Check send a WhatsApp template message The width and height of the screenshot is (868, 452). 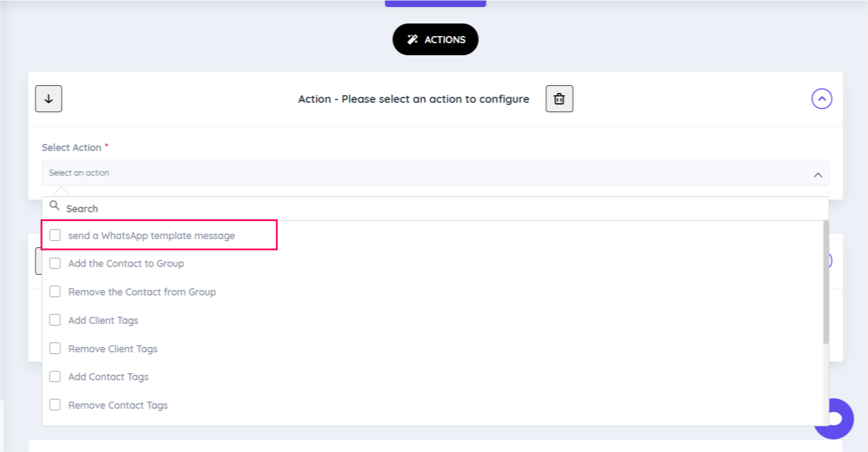click(x=55, y=235)
